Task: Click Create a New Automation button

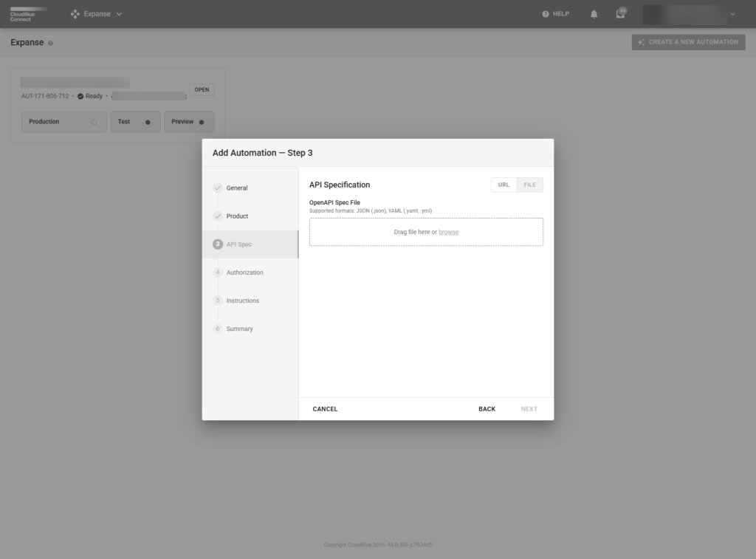Action: (688, 42)
